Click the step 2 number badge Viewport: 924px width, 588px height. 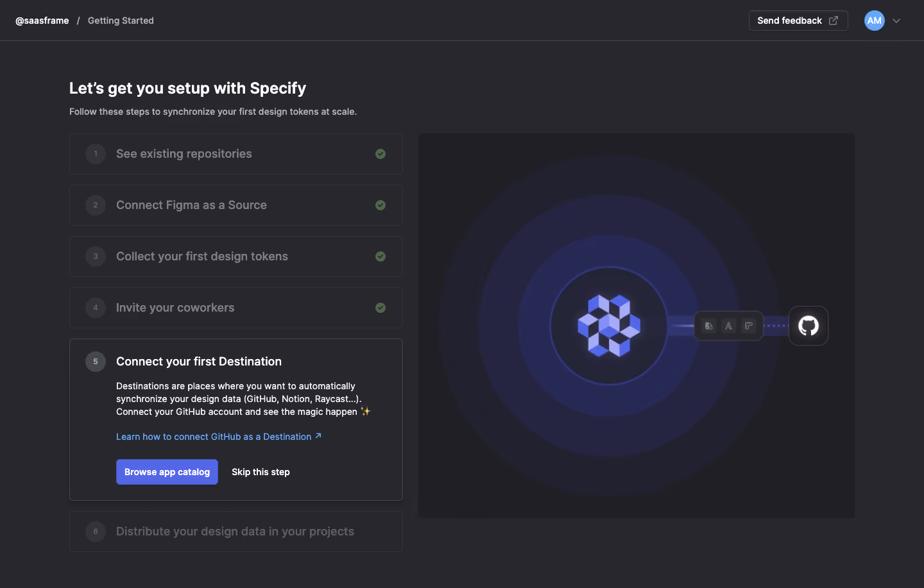pos(96,205)
